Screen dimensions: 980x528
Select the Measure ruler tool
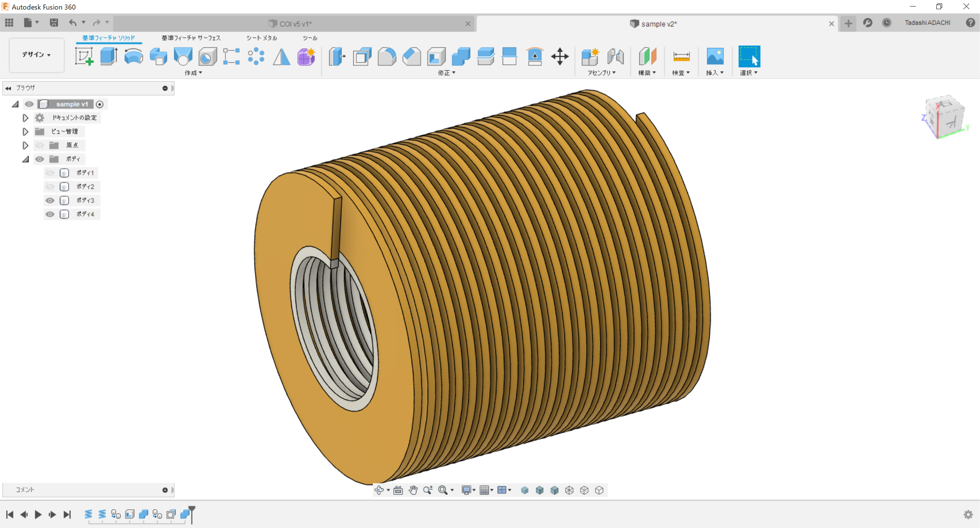pos(681,56)
